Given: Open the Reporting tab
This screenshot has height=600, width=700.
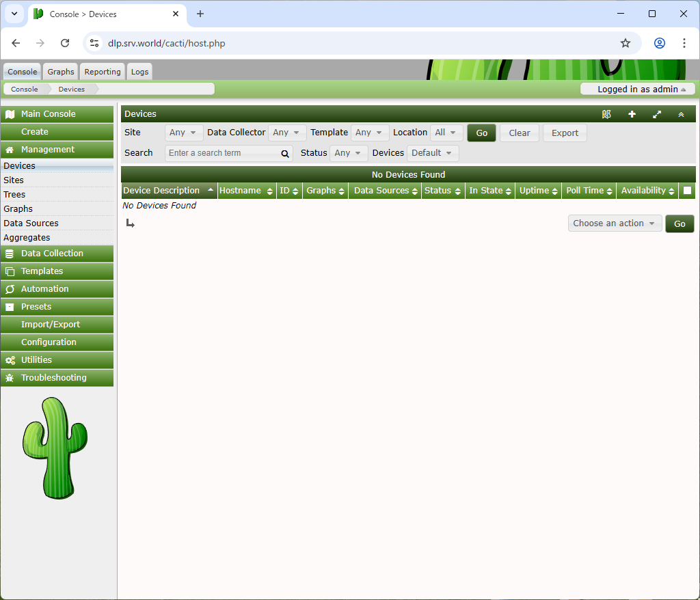Looking at the screenshot, I should (103, 72).
